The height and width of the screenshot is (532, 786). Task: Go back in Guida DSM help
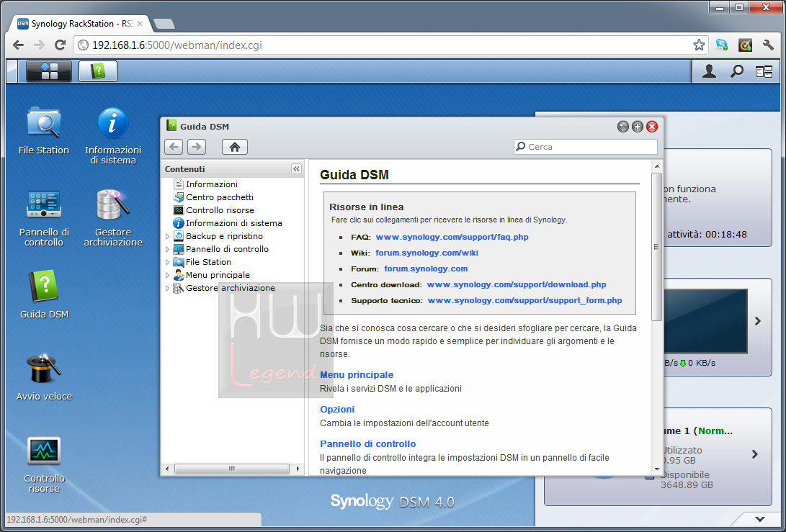174,147
